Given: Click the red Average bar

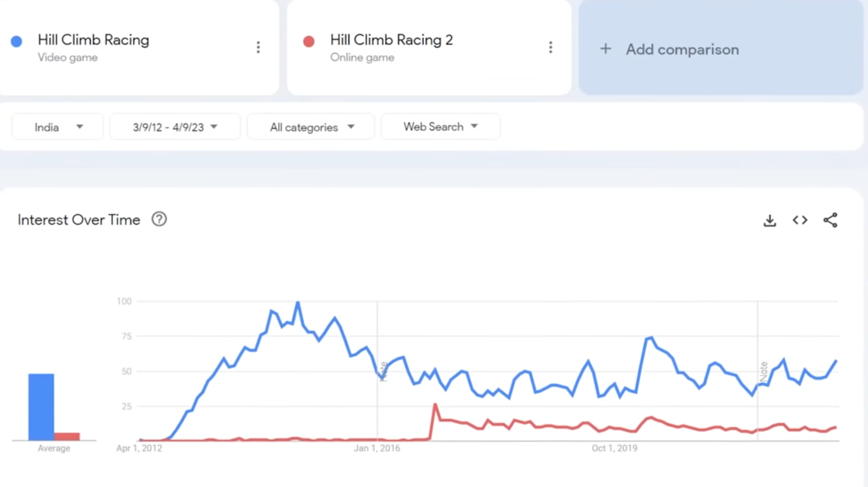Looking at the screenshot, I should tap(67, 436).
